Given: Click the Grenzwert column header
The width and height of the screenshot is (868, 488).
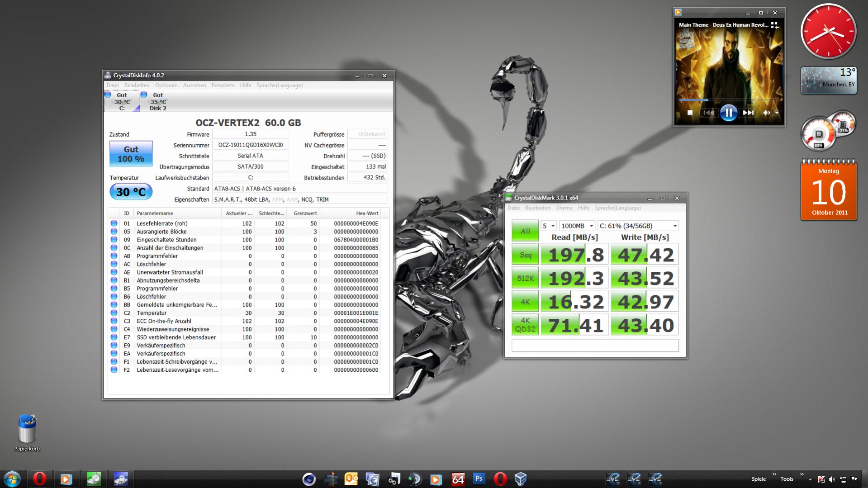Looking at the screenshot, I should coord(303,213).
